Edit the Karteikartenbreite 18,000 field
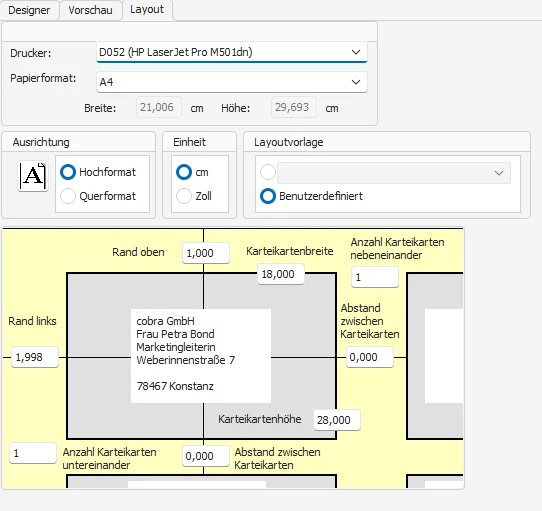The width and height of the screenshot is (542, 511). tap(281, 274)
